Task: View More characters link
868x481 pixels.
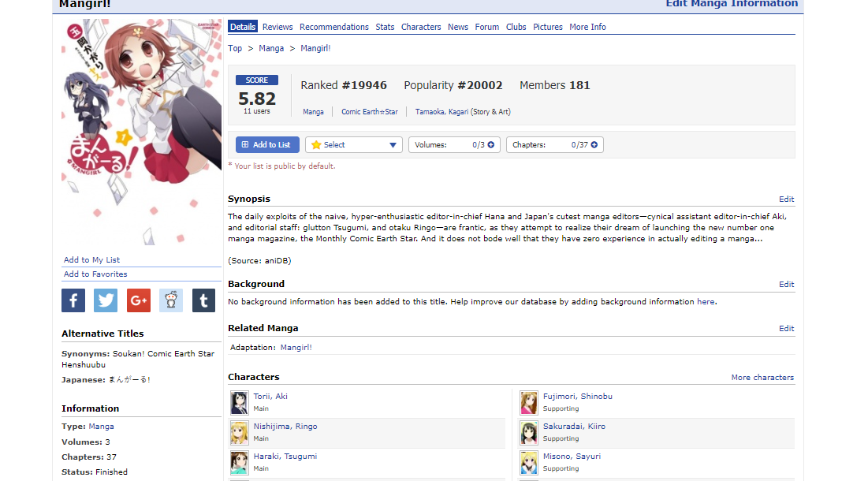Action: (x=762, y=378)
